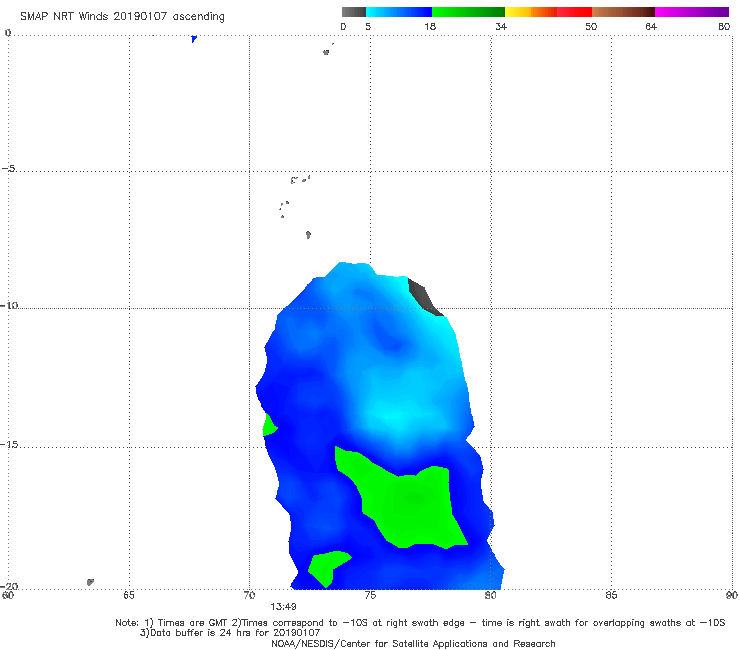The height and width of the screenshot is (650, 740).
Task: Click the cyan low-wind area in the swath center
Action: [x=394, y=418]
